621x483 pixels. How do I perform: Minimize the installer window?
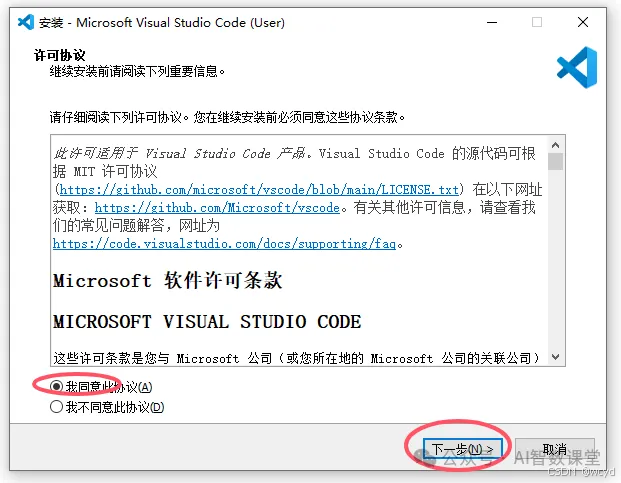click(x=492, y=22)
